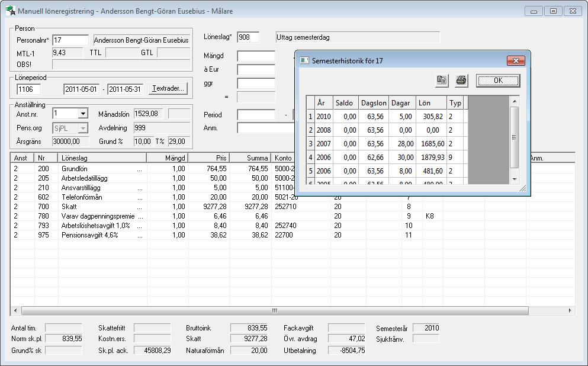588x366 pixels.
Task: Click the Semesterår field showing 2010
Action: 426,328
